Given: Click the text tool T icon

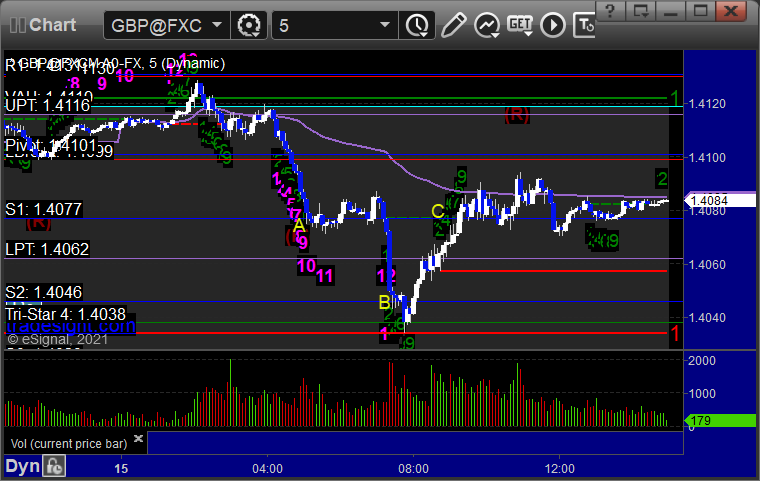Looking at the screenshot, I should 585,25.
